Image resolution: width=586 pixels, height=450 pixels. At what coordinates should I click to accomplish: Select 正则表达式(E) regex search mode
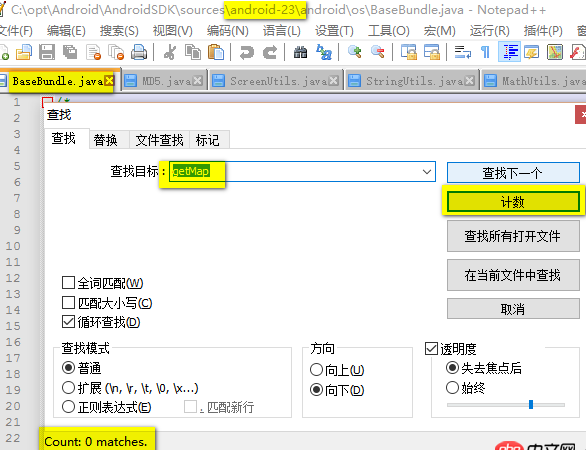coord(68,407)
